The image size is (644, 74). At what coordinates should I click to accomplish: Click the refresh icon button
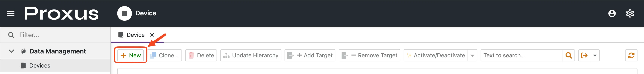tap(631, 55)
